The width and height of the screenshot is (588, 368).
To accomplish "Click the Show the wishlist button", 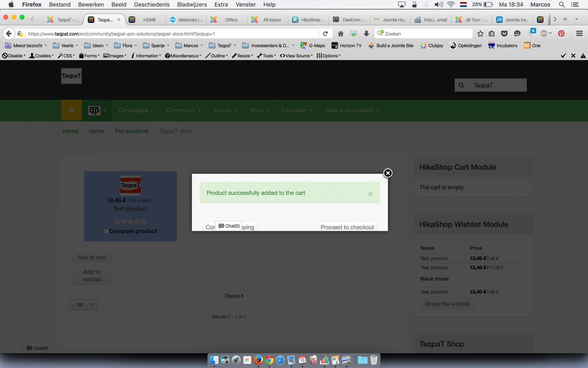I will (x=447, y=304).
